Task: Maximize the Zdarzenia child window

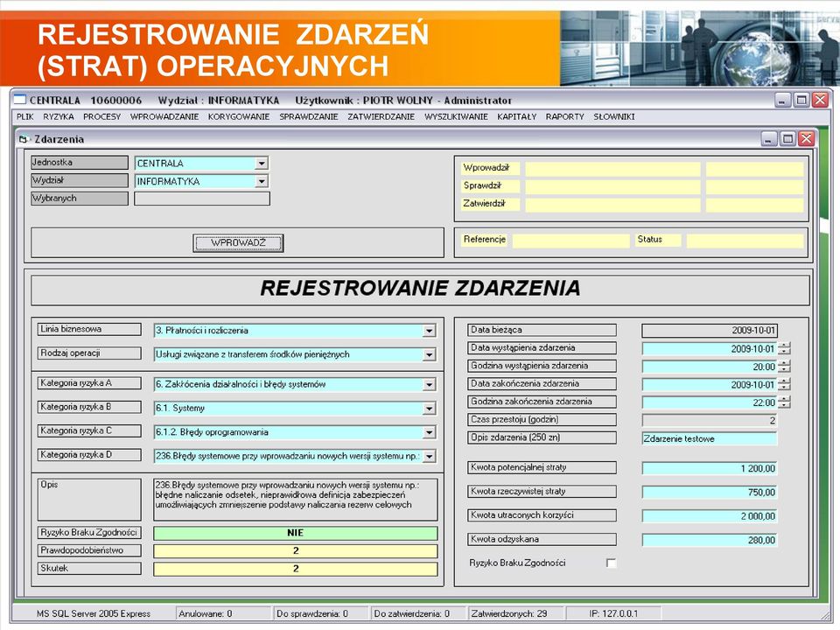Action: click(x=787, y=139)
